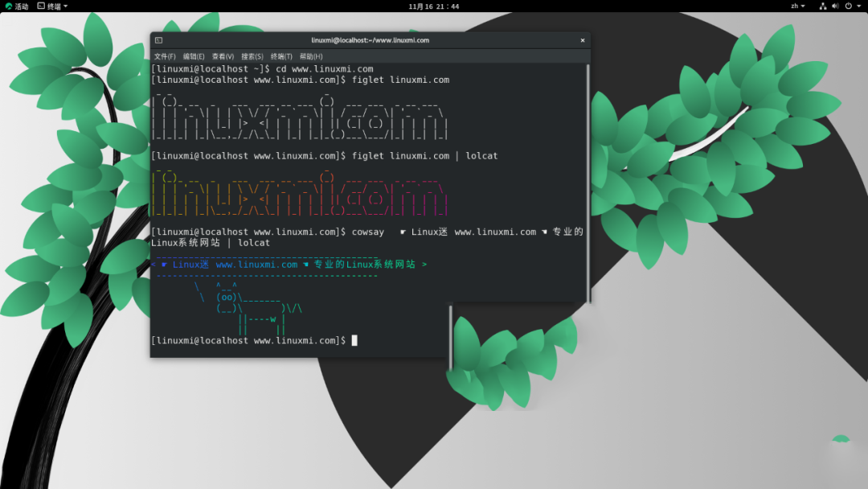Screen dimensions: 868x489
Task: Open the 编辑(E) menu
Action: click(194, 56)
